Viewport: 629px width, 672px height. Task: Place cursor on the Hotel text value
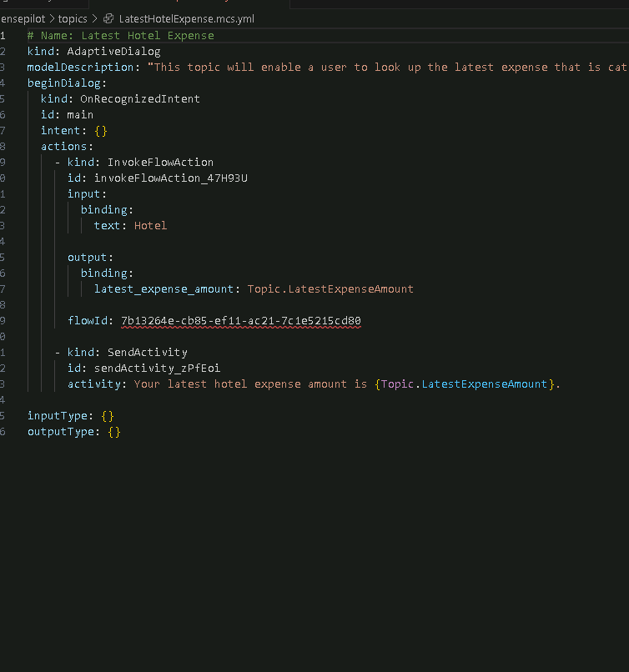[x=150, y=226]
